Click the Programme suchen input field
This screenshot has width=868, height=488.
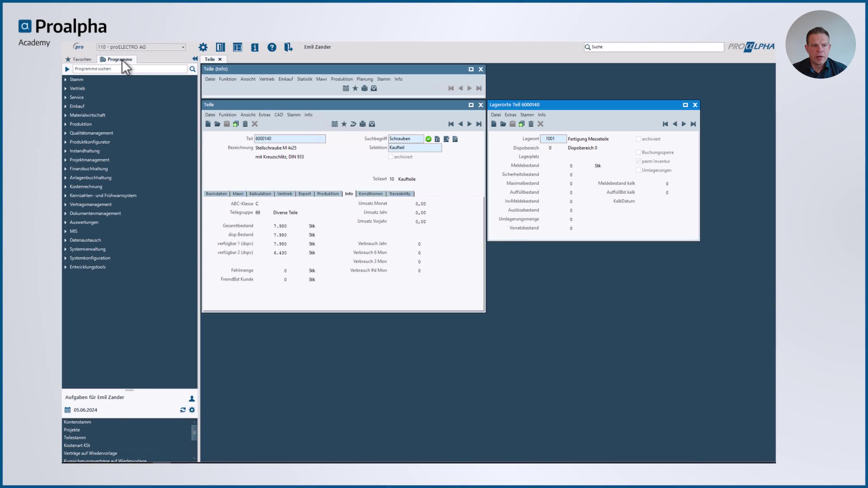[130, 69]
